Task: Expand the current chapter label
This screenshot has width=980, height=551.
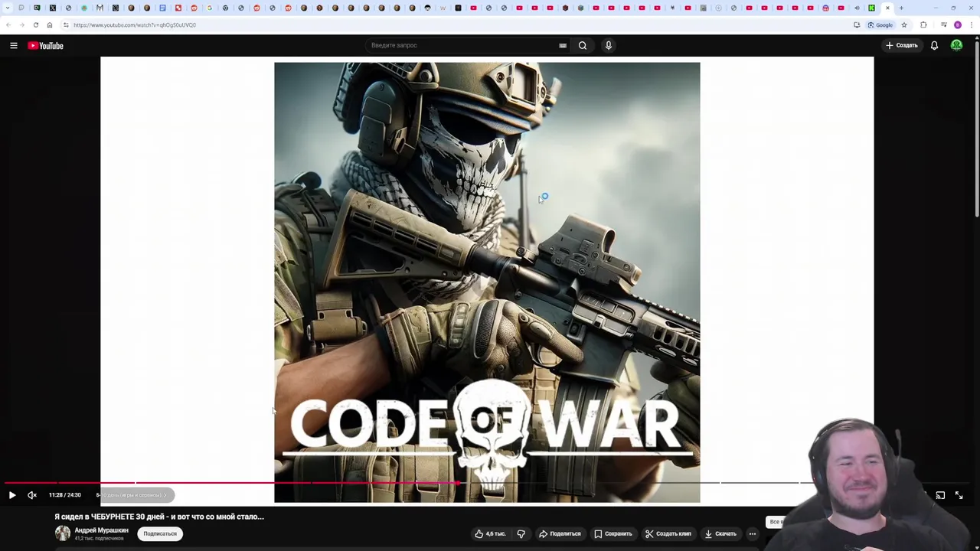Action: click(x=132, y=495)
